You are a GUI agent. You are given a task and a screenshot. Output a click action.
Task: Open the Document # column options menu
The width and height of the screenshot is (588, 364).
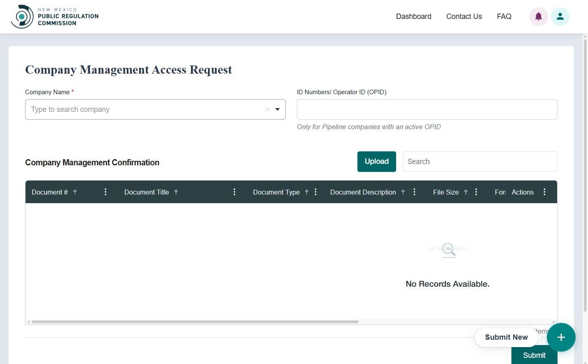click(x=105, y=192)
